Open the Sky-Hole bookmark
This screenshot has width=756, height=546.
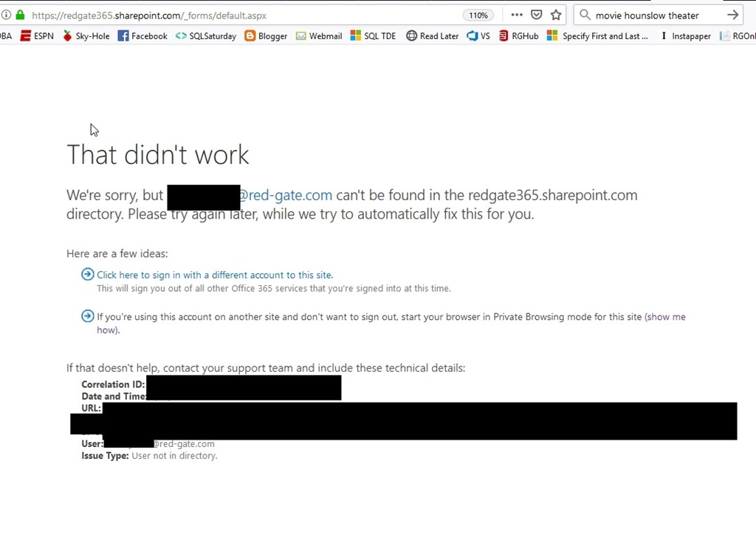pyautogui.click(x=86, y=35)
